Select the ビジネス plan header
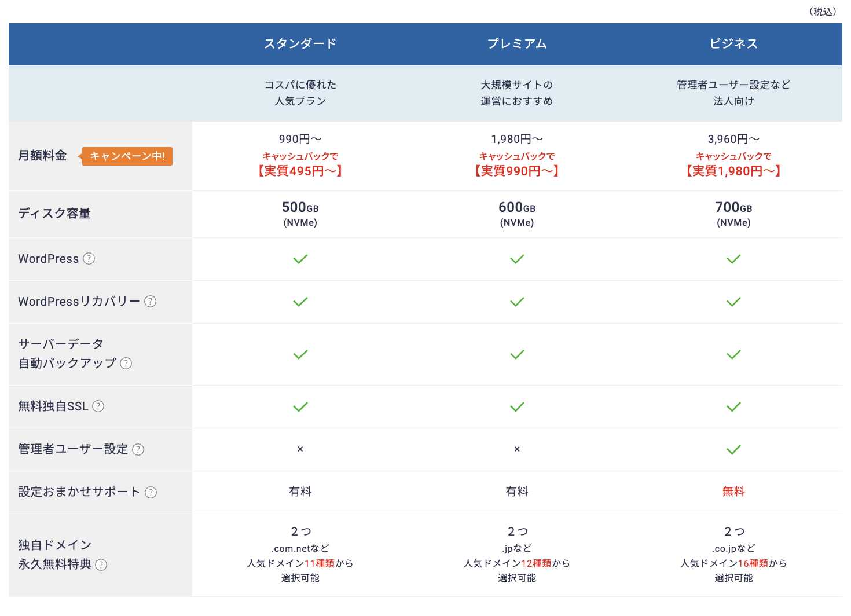 pos(733,44)
